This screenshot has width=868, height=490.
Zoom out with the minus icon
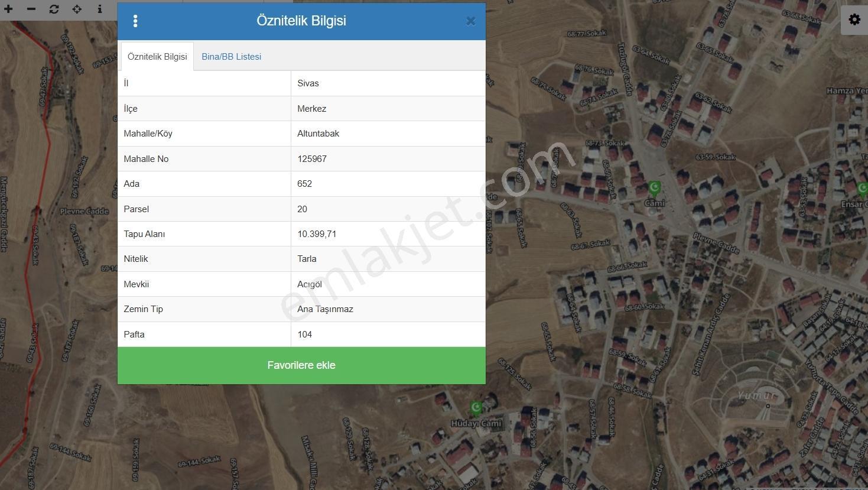click(x=31, y=9)
